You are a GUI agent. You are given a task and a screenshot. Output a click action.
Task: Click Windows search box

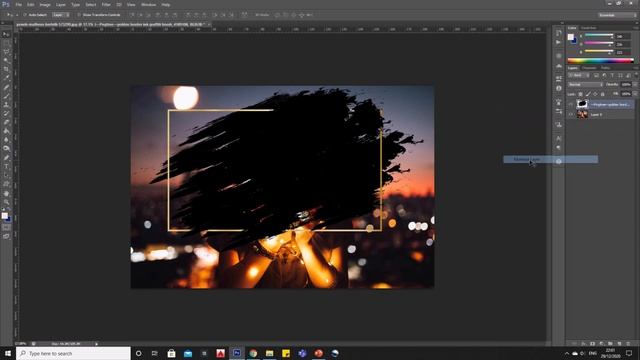pos(73,353)
